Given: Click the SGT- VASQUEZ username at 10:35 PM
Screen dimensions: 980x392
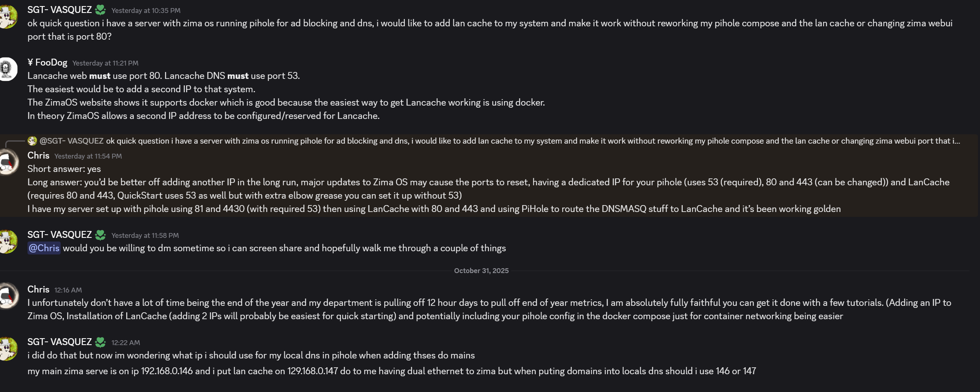Looking at the screenshot, I should tap(59, 10).
